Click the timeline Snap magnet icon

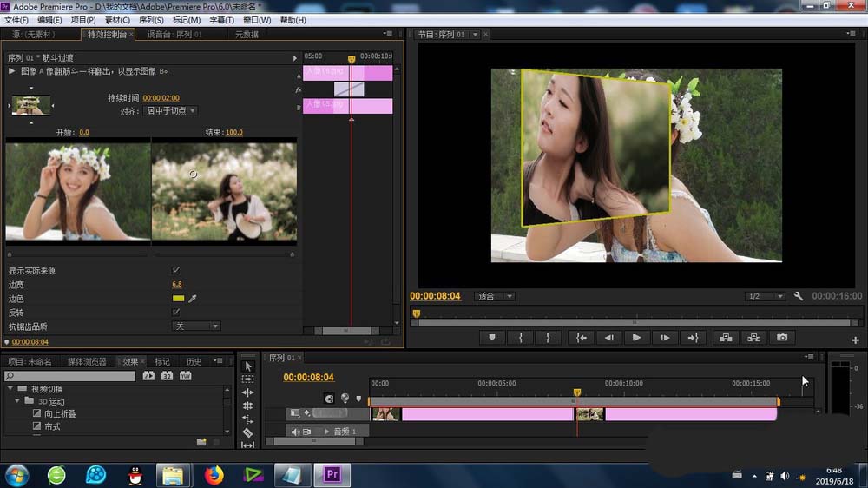(x=329, y=399)
